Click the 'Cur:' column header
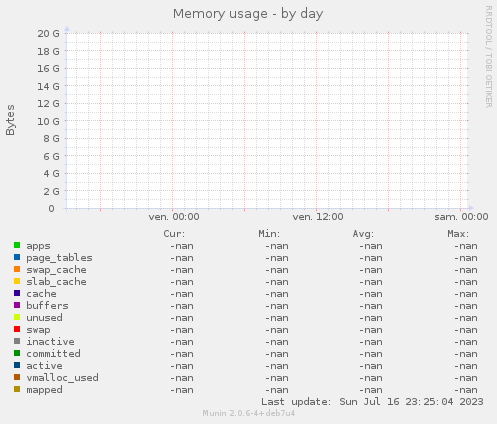The image size is (497, 424). tap(174, 234)
